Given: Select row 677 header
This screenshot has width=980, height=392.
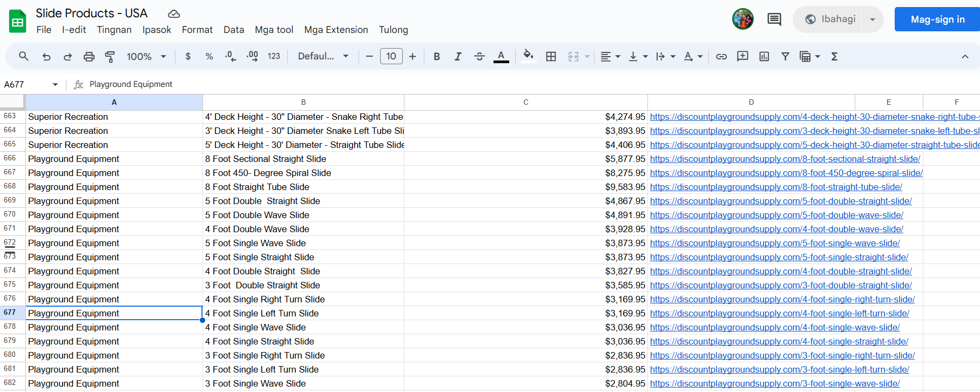Looking at the screenshot, I should point(12,313).
